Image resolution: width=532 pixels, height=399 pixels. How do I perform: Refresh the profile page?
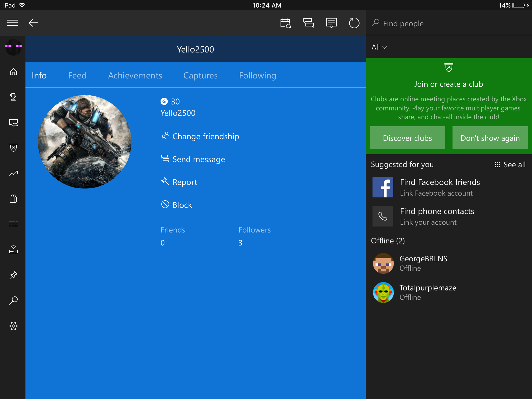354,23
